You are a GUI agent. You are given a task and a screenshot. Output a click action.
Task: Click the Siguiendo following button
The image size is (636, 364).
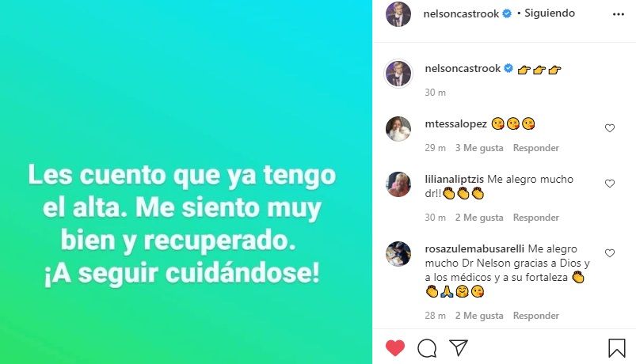click(x=550, y=13)
